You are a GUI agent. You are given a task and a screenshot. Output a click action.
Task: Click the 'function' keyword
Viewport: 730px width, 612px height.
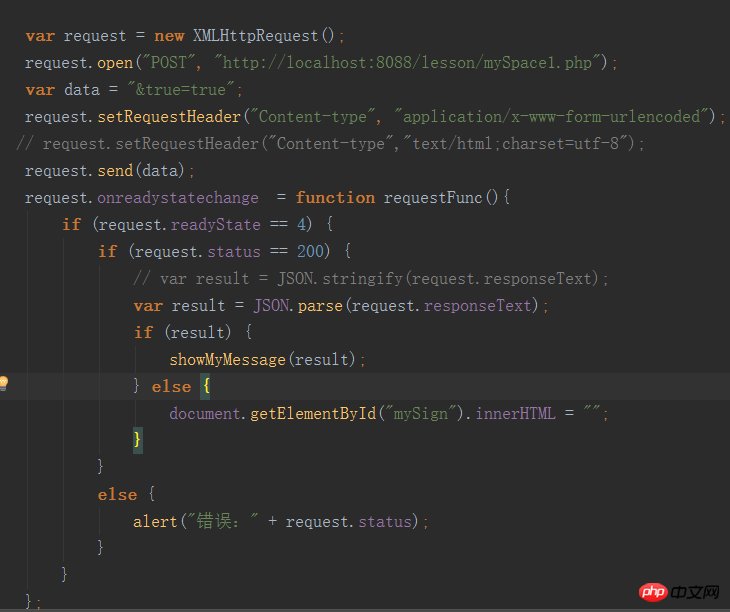pos(335,198)
